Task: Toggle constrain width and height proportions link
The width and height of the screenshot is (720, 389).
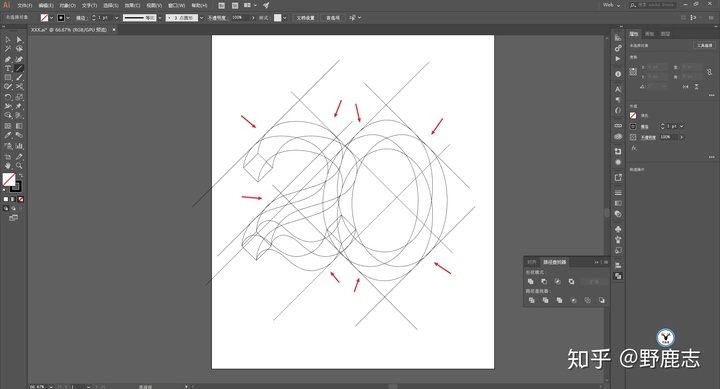Action: (x=709, y=72)
